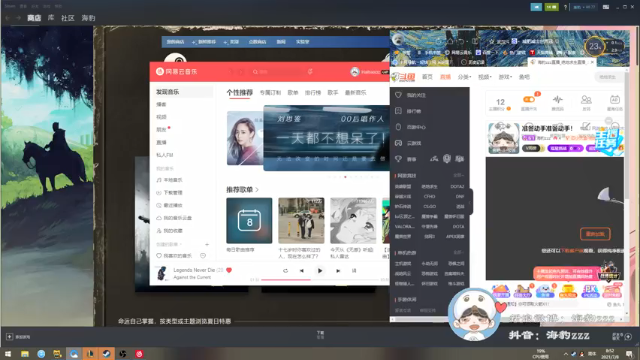Viewport: 640px width, 360px height.
Task: Switch to 排行榜 tab in NetEase Music
Action: pyautogui.click(x=313, y=93)
